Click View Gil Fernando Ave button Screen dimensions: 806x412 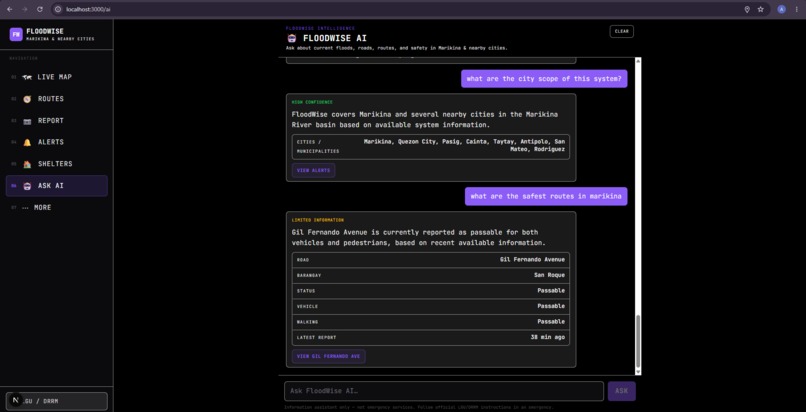328,357
